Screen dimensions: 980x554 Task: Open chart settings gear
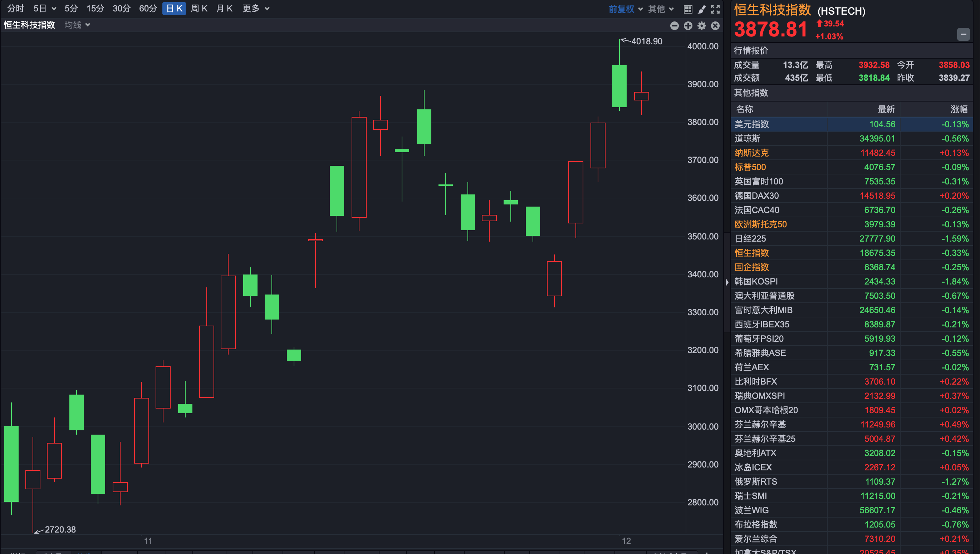coord(702,25)
